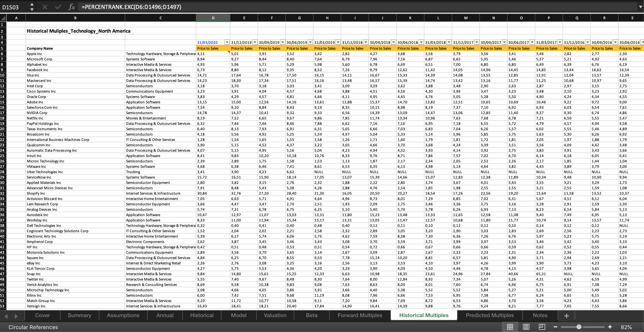Switch to the Valuation sheet tab

click(x=275, y=315)
